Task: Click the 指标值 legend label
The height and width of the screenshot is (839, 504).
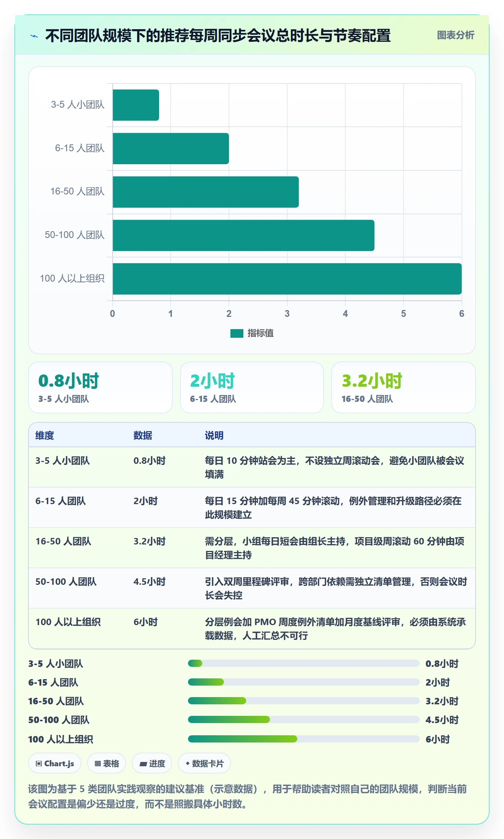Action: [x=261, y=333]
